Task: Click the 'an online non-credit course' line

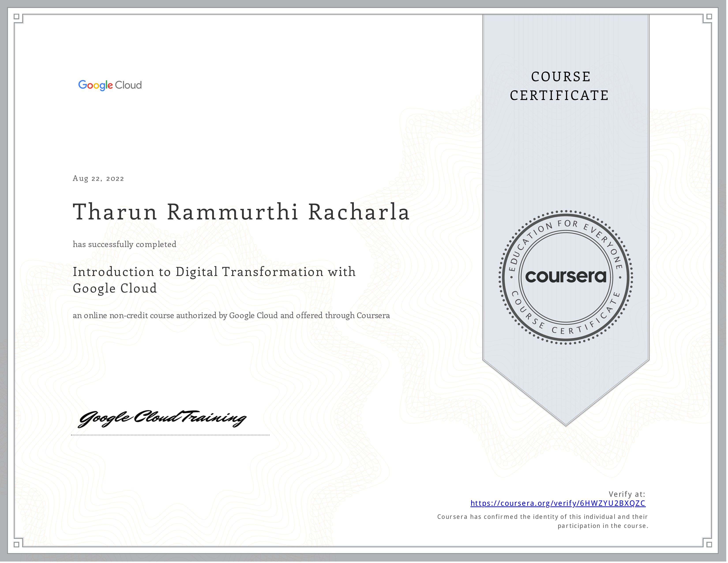Action: (x=231, y=316)
